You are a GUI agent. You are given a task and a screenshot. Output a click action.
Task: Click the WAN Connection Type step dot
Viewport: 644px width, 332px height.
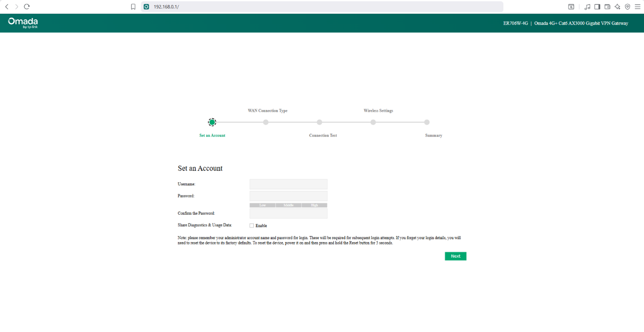tap(266, 122)
